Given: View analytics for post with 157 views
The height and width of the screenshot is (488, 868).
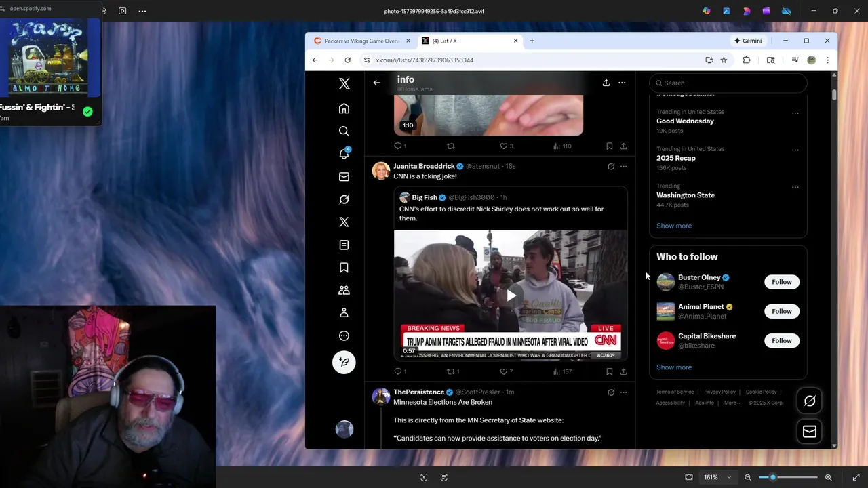Looking at the screenshot, I should (562, 371).
